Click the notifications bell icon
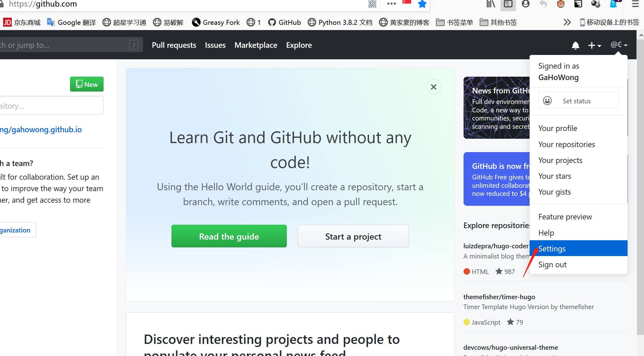This screenshot has height=356, width=644. click(x=575, y=45)
